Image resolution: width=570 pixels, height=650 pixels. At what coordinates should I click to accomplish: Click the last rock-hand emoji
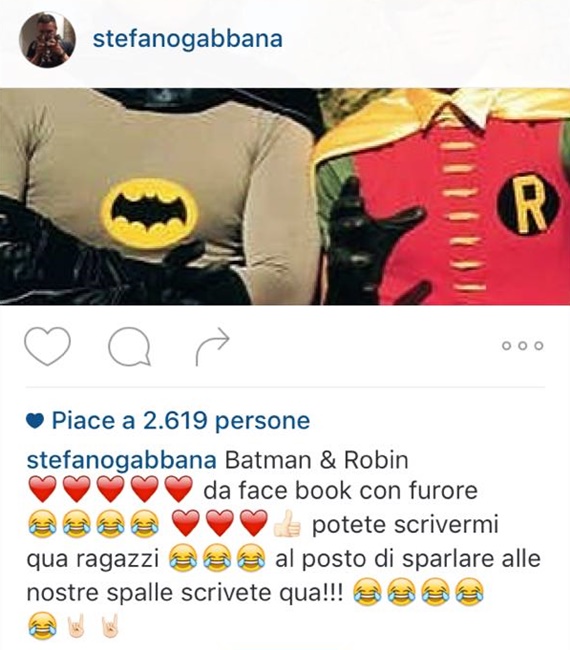(x=110, y=625)
